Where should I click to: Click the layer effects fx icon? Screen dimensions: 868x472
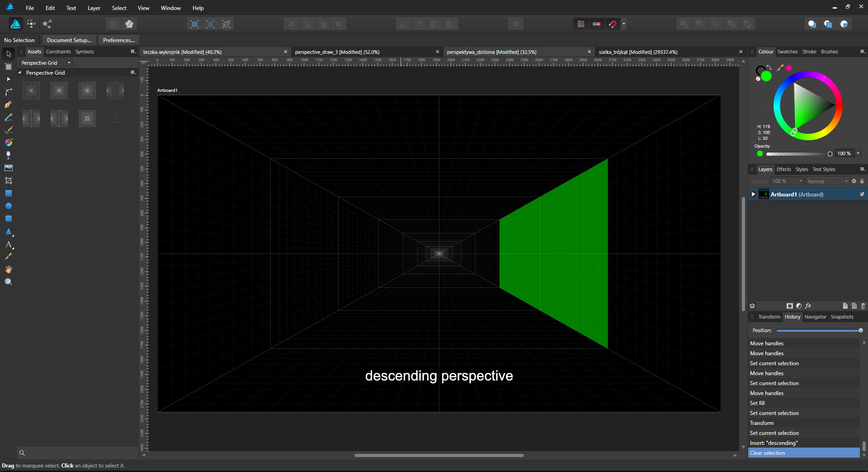click(808, 306)
